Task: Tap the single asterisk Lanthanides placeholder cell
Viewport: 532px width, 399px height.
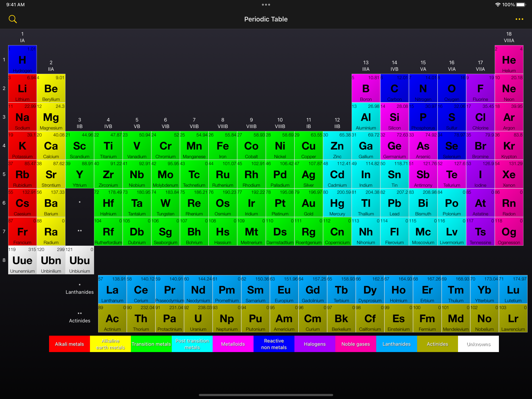Action: (x=80, y=203)
